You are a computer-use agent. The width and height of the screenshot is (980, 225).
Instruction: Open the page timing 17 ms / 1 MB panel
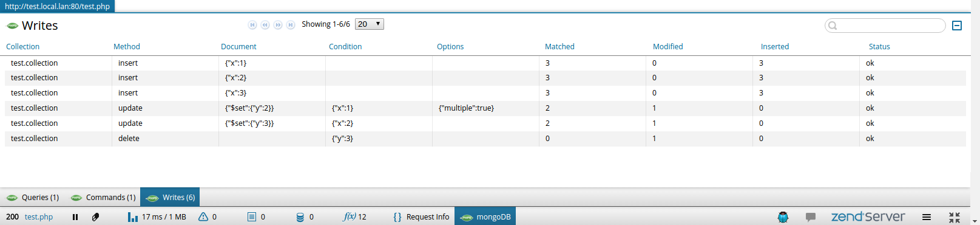click(157, 217)
